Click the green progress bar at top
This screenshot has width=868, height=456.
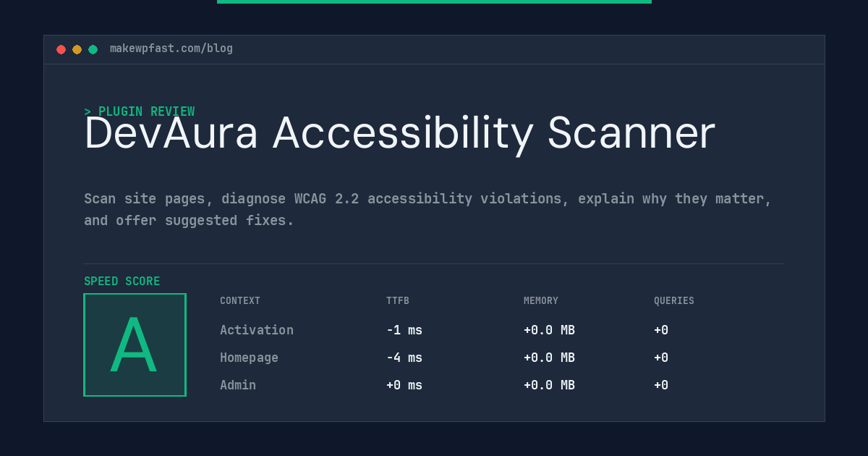(x=434, y=1)
